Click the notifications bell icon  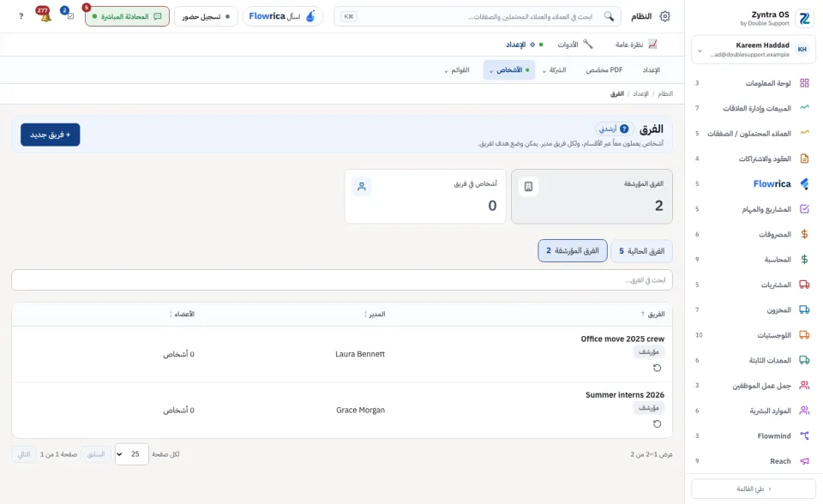pos(45,15)
